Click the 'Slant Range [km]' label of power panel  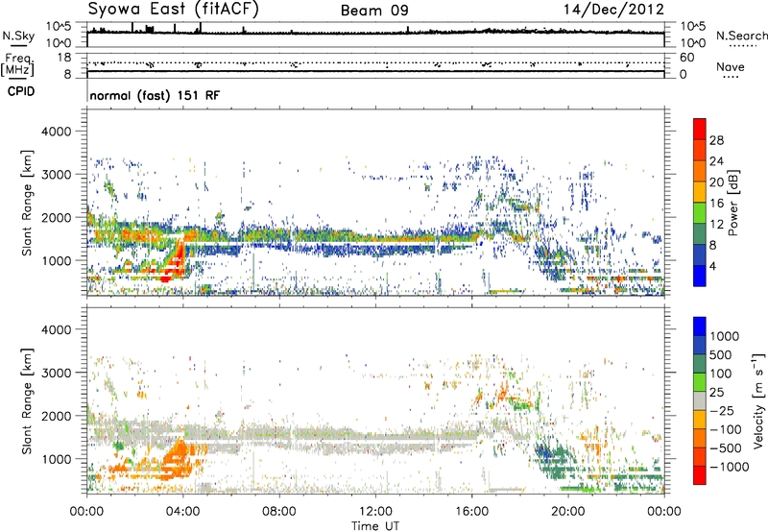[27, 203]
